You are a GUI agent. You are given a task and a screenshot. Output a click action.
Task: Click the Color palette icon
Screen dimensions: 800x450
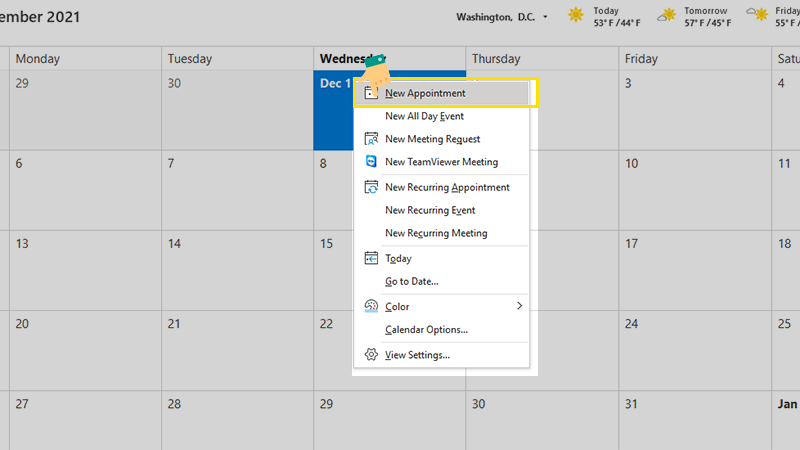[x=371, y=306]
